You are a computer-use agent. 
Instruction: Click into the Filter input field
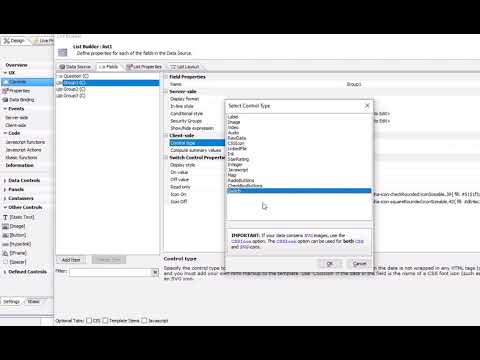[110, 272]
